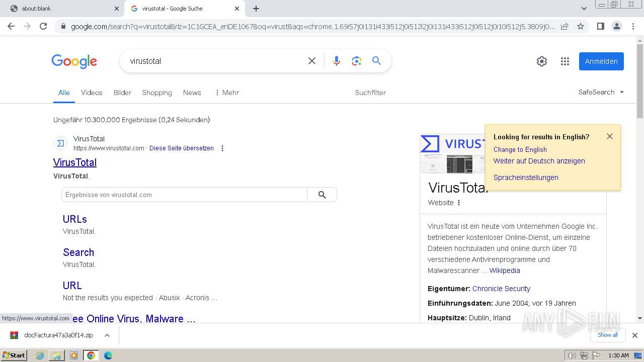Open Chronicle Security owner link
This screenshot has height=362, width=644.
point(501,289)
